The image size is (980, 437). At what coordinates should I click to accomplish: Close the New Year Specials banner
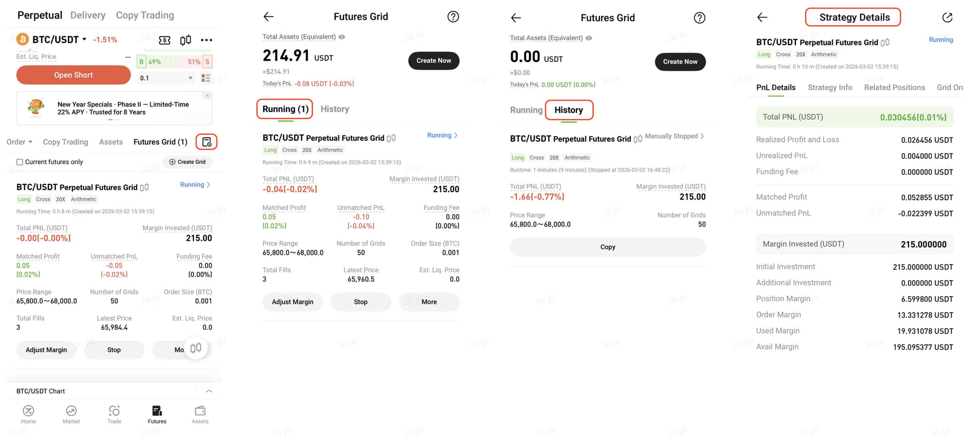tap(207, 95)
